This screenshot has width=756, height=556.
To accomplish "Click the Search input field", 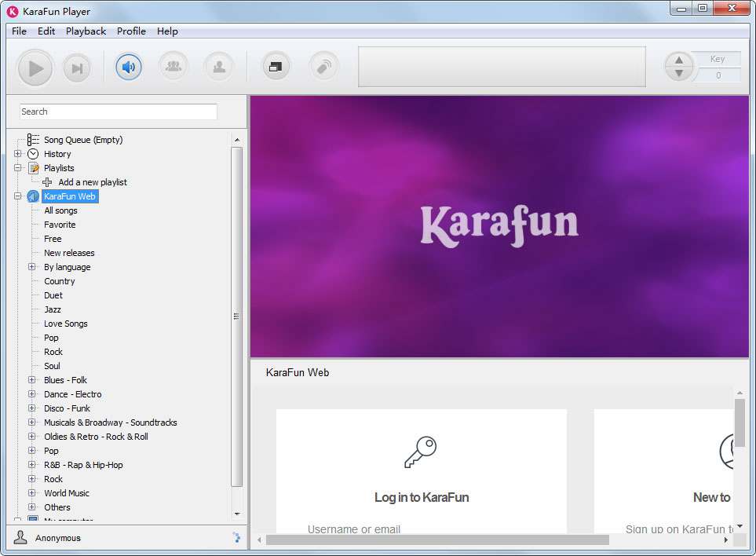I will tap(118, 112).
